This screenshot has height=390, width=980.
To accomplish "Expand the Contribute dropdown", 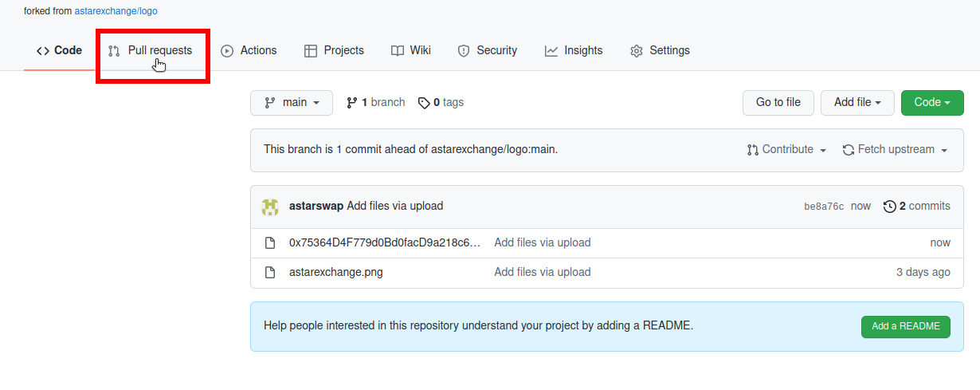I will click(786, 150).
